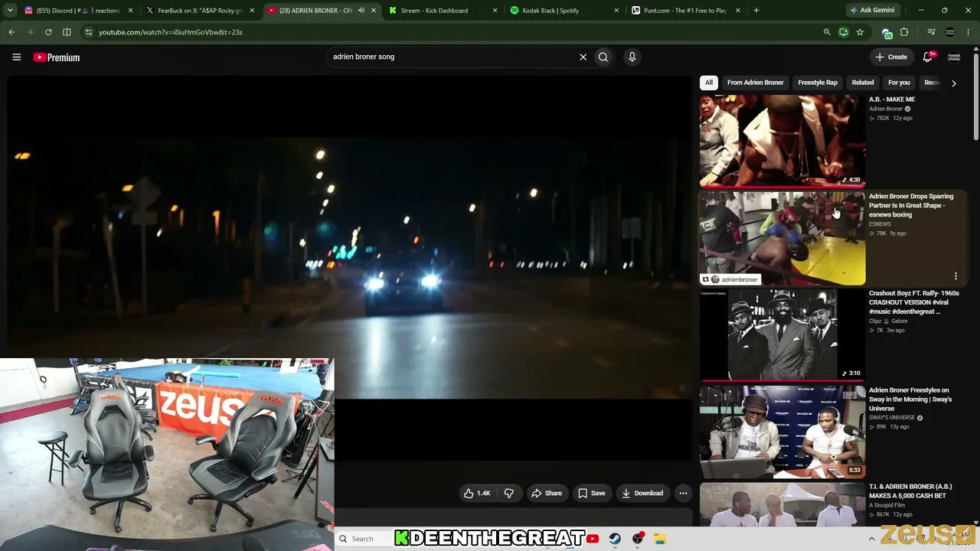The height and width of the screenshot is (551, 980).
Task: Go to YouTube Premium home logo
Action: pyautogui.click(x=57, y=57)
